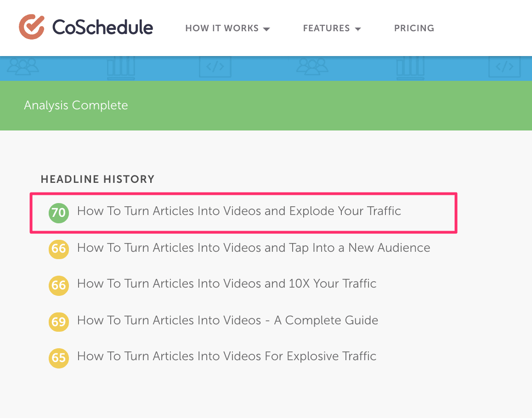Click the HEADLINE HISTORY heading
This screenshot has height=419, width=532.
(97, 179)
